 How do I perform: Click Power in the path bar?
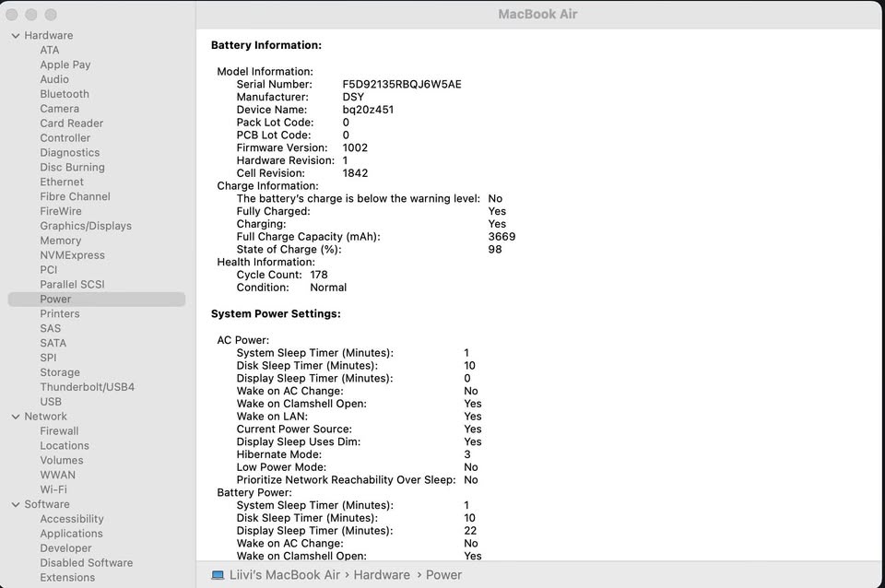[443, 576]
